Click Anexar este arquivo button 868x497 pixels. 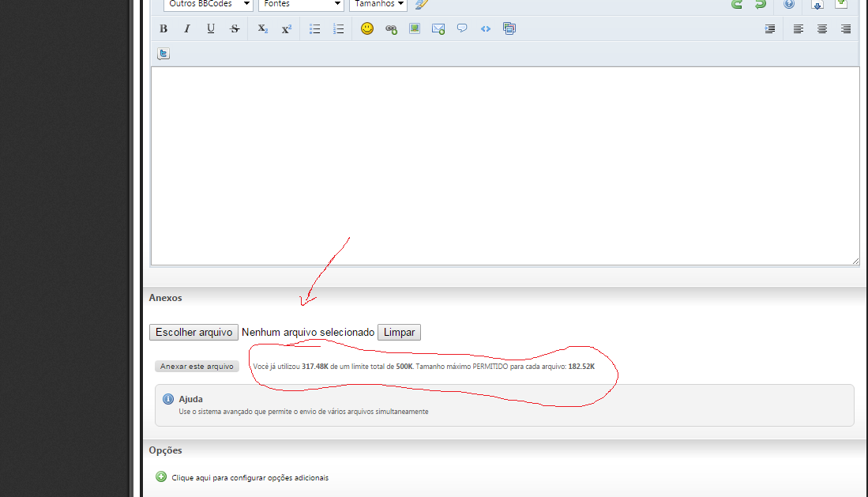click(x=197, y=367)
